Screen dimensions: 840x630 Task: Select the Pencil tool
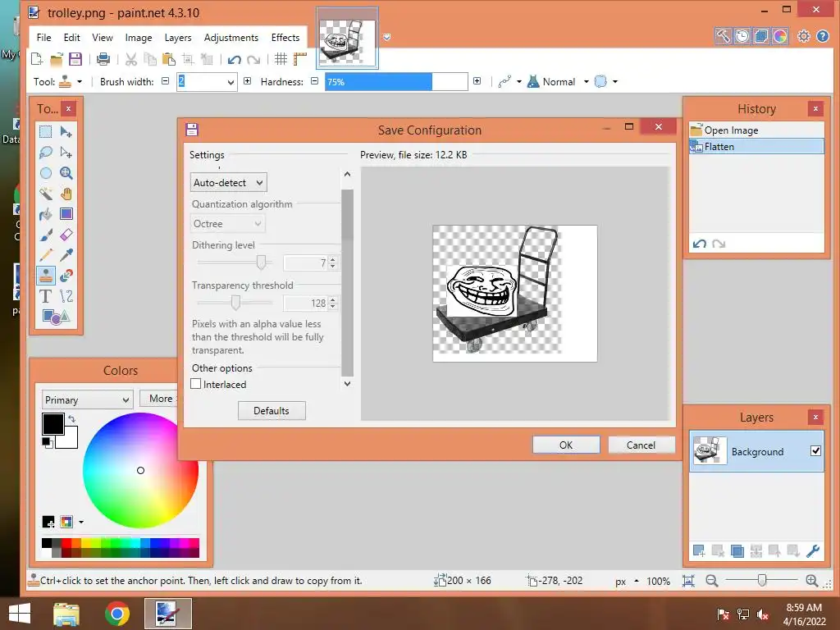tap(46, 255)
